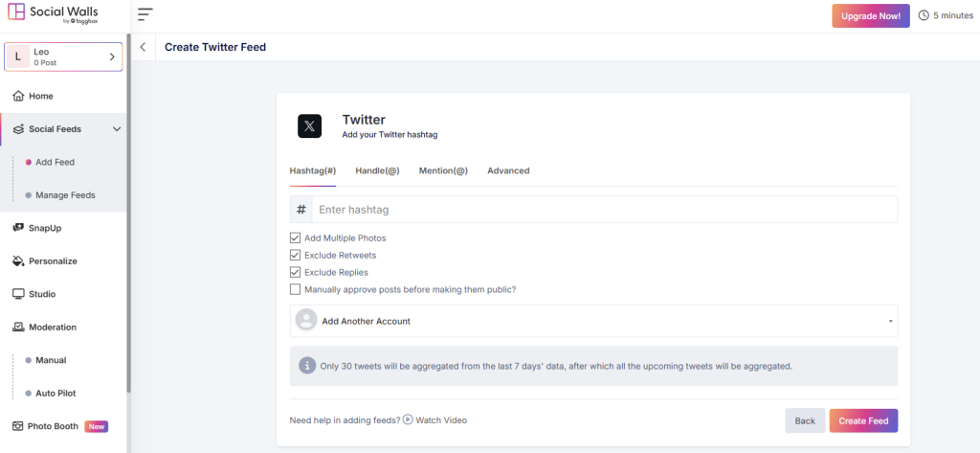Click the Upgrade Now! button
Viewport: 980px width, 453px height.
pos(871,15)
